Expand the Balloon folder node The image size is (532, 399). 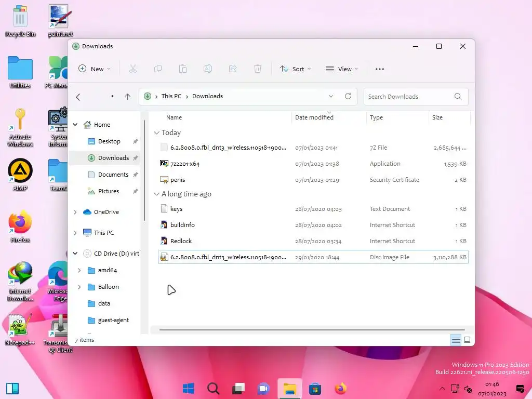coord(79,287)
